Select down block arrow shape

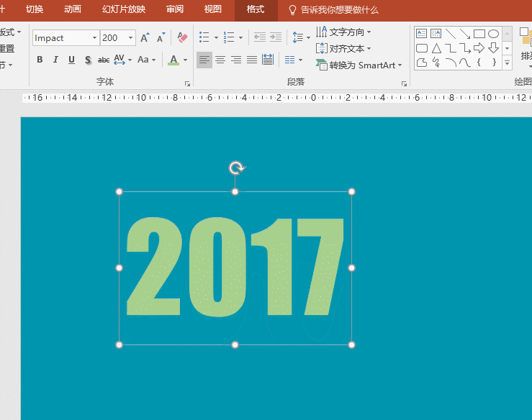[493, 47]
